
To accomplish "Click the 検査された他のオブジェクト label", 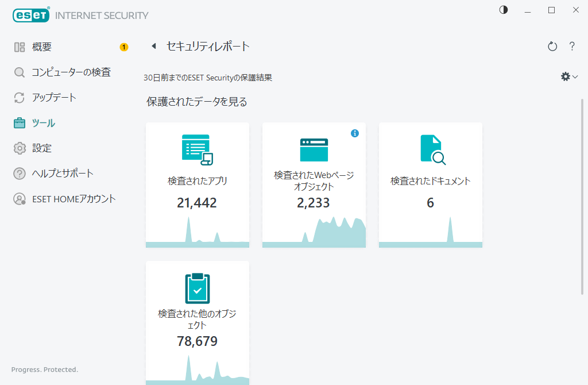I will click(198, 319).
